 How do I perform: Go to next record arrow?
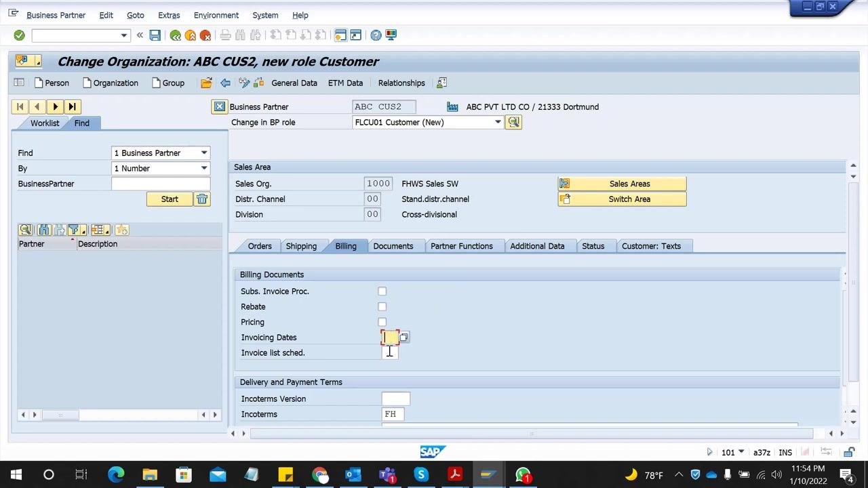pos(55,106)
